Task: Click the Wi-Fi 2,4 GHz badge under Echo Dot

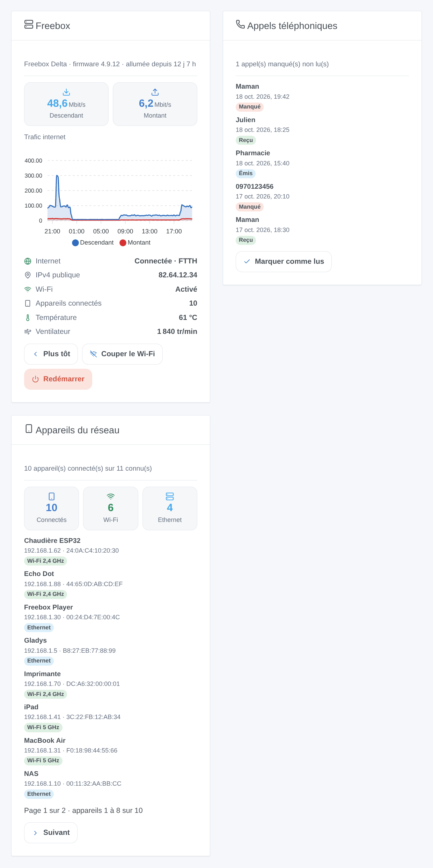Action: click(45, 594)
